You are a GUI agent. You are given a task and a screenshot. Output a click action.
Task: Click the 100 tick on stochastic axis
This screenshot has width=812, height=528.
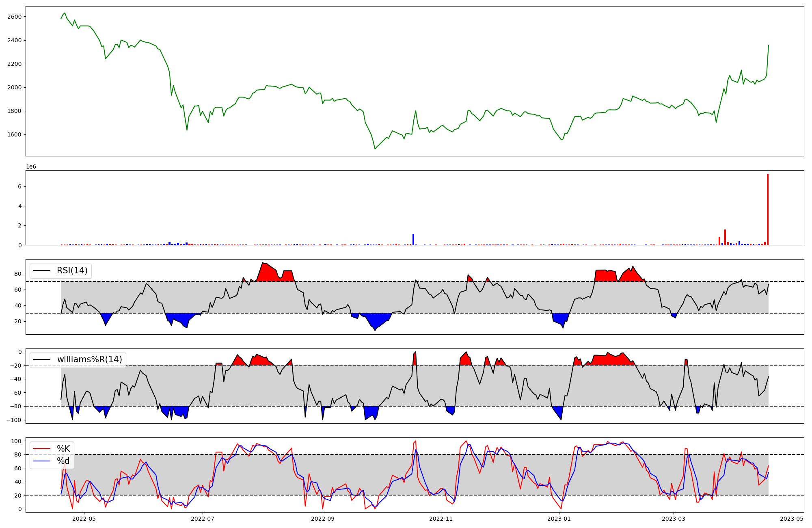click(16, 441)
